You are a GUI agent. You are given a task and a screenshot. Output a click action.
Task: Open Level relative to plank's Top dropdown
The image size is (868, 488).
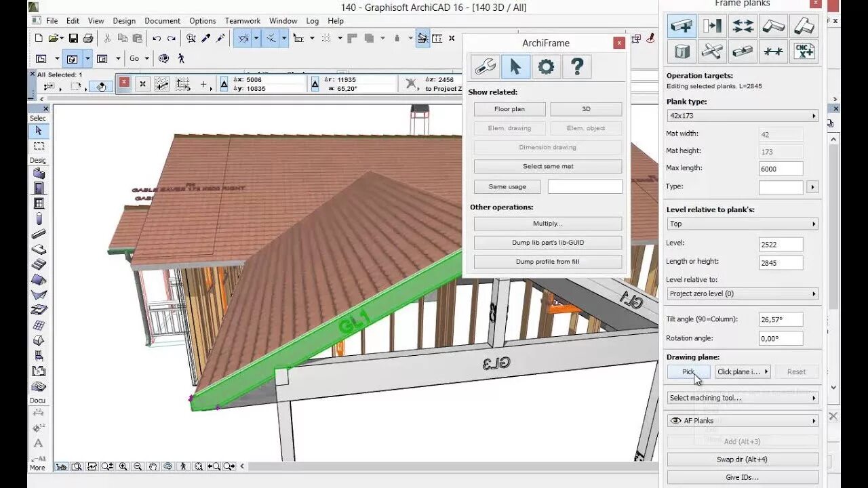pyautogui.click(x=743, y=224)
